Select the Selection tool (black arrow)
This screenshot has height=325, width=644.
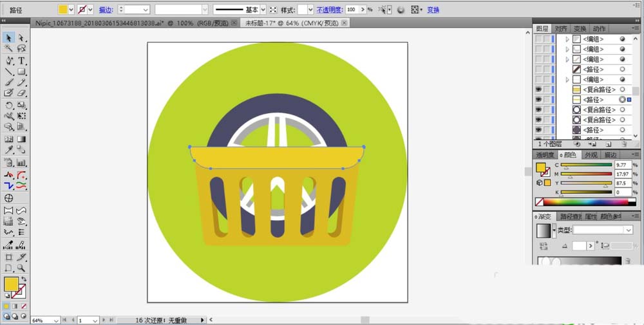point(8,38)
